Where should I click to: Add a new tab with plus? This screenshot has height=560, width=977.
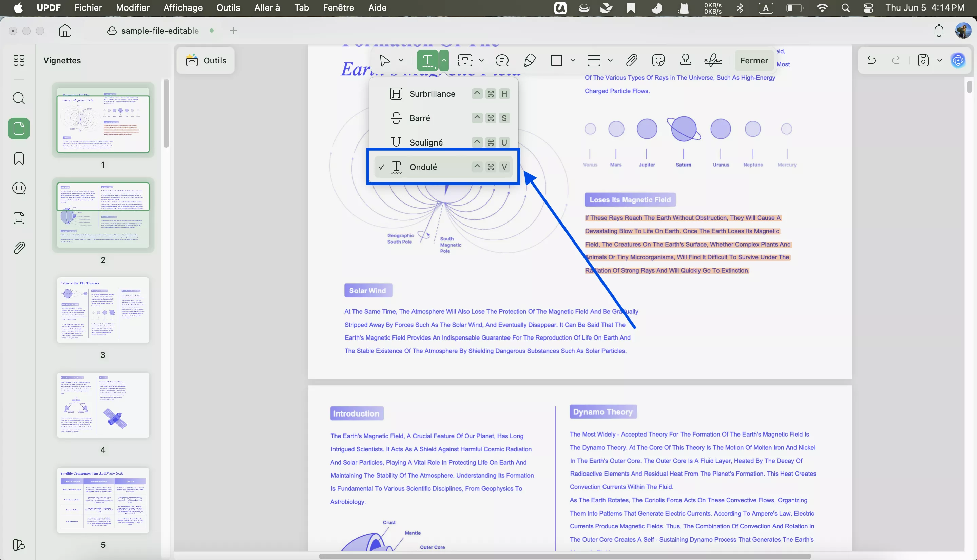233,31
